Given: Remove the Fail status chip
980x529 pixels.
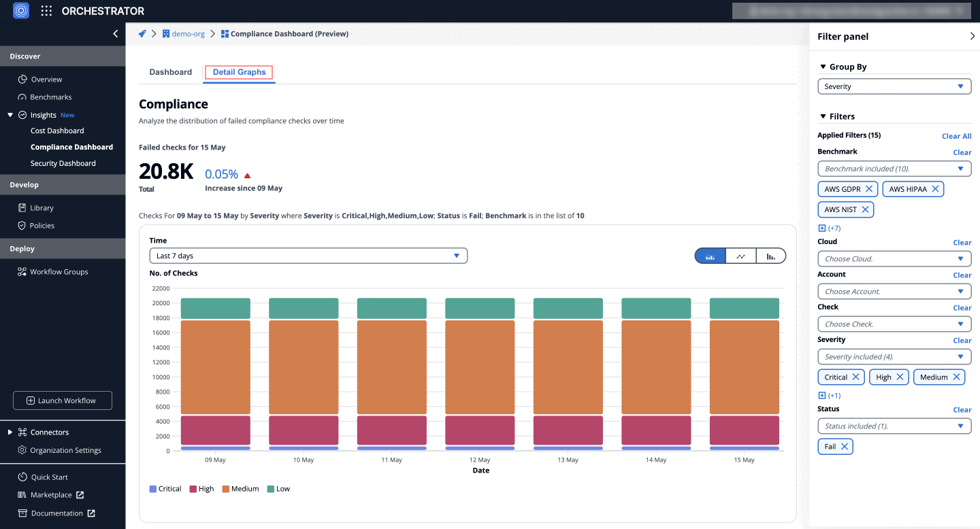Looking at the screenshot, I should coord(844,447).
